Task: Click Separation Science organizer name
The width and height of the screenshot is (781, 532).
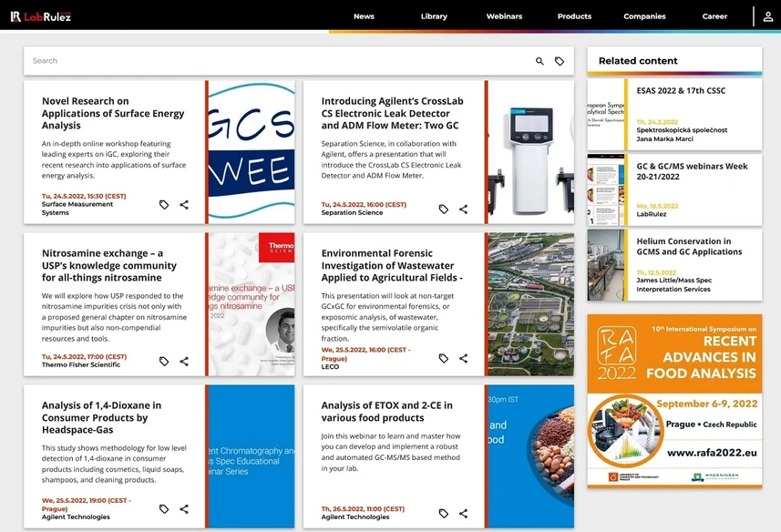Action: click(352, 212)
